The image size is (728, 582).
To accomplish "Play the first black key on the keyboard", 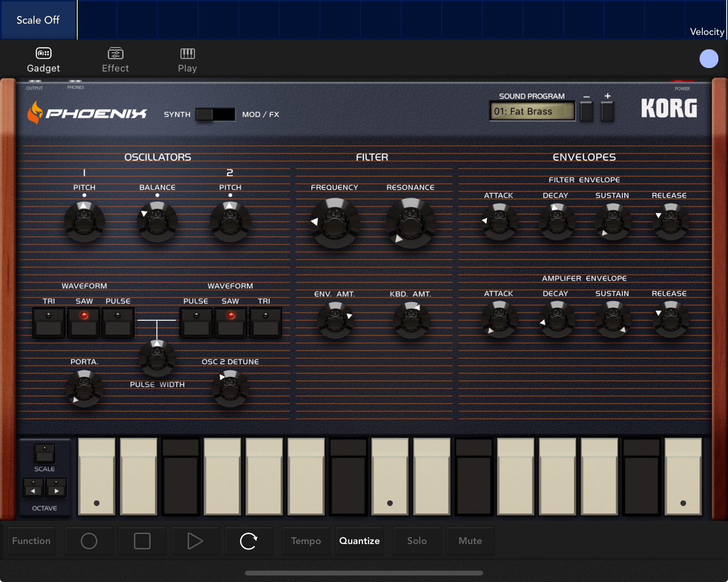I will [x=181, y=477].
